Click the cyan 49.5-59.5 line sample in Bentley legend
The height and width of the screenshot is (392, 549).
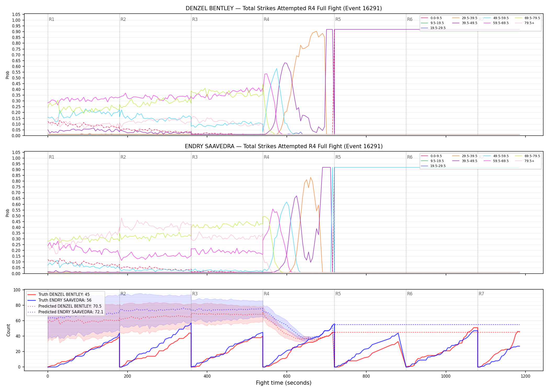coord(487,18)
